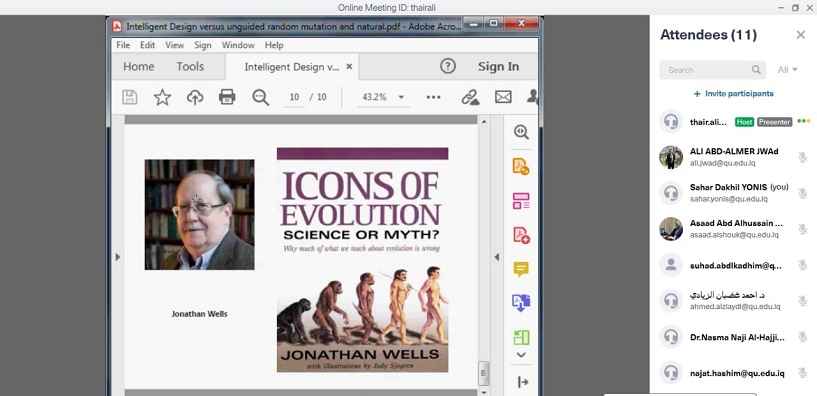Toggle ALI ABD-ALMER JWAd microphone
The height and width of the screenshot is (396, 817).
click(x=802, y=157)
